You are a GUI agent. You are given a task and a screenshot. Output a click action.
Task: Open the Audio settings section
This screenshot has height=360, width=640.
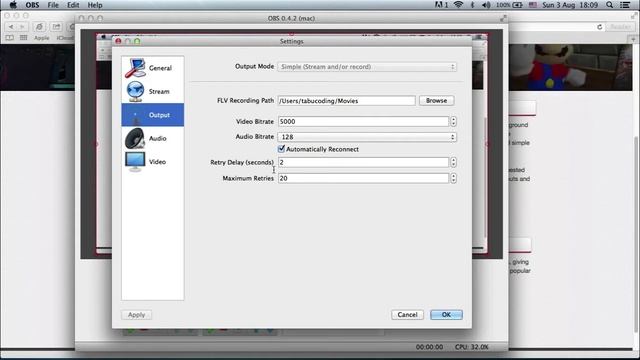(x=153, y=138)
